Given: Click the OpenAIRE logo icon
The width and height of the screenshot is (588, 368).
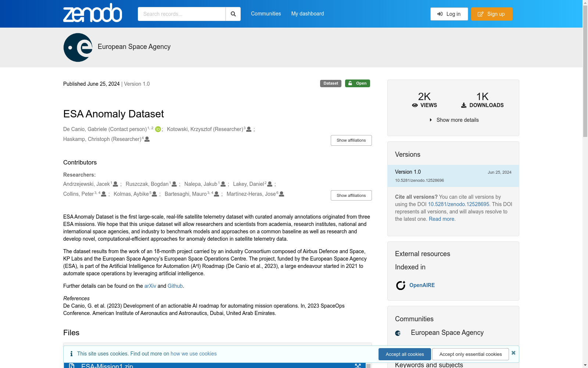Looking at the screenshot, I should pos(401,285).
